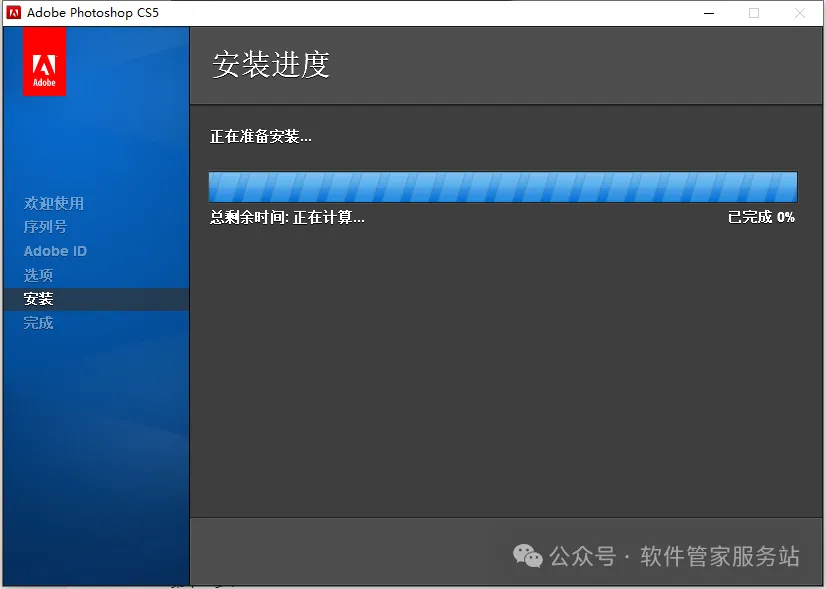Image resolution: width=826 pixels, height=589 pixels.
Task: Select the 欢迎使用 step in the sidebar
Action: [x=54, y=203]
